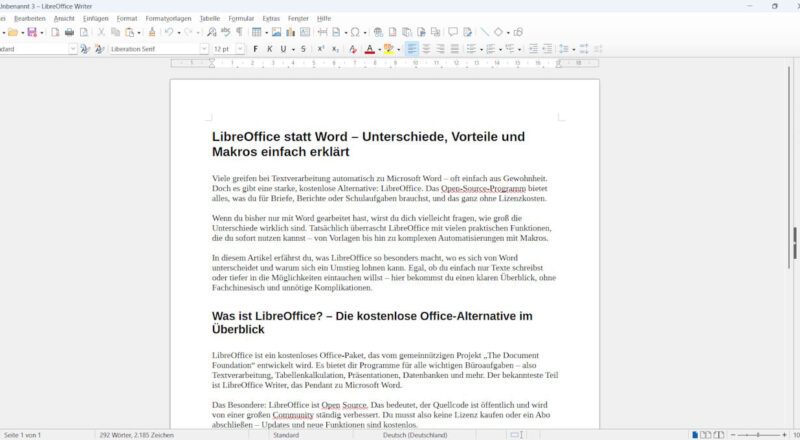This screenshot has width=800, height=440.
Task: Show the draw functions
Action: tap(518, 32)
